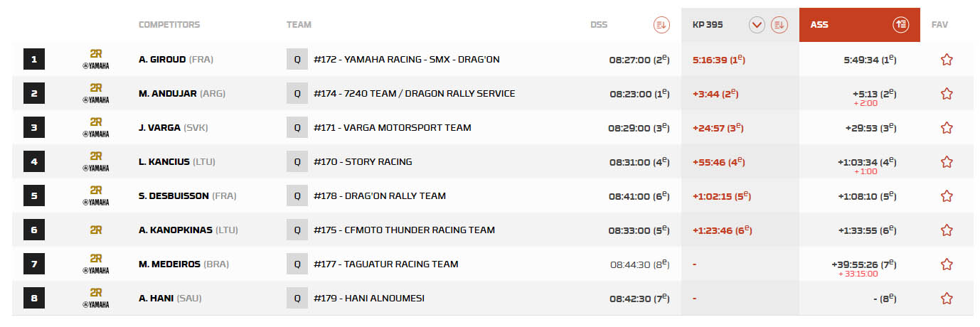Viewport: 980px width, 327px height.
Task: Click the Q badge for #172 Yamaha Racing
Action: (x=297, y=60)
